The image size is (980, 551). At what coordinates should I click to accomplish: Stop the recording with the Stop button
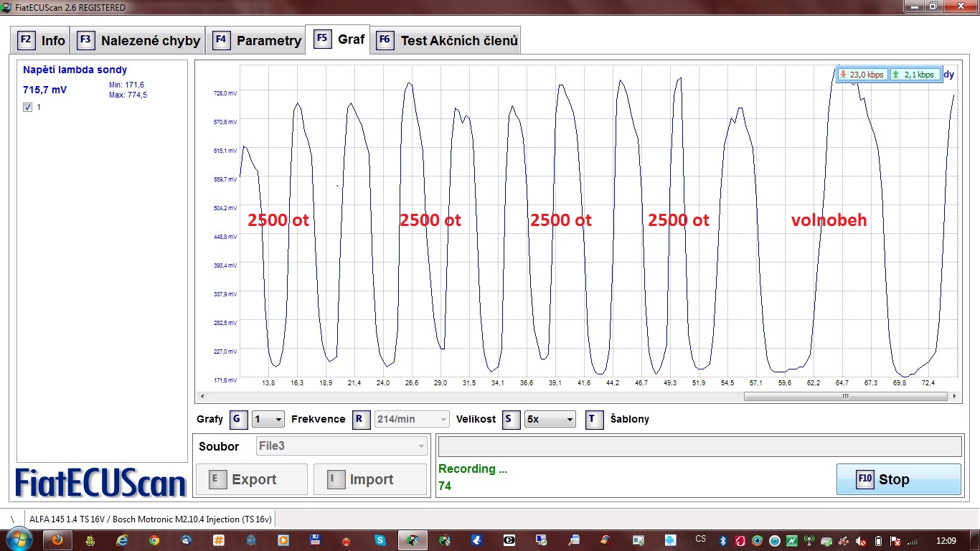[898, 479]
